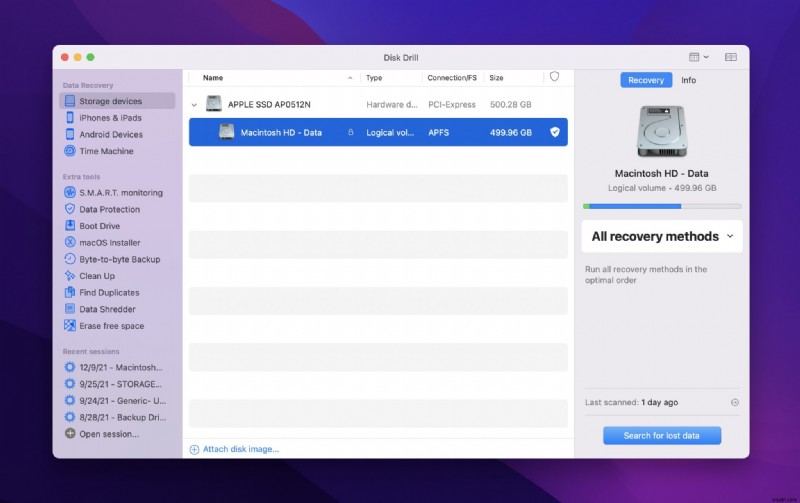Load the 12/9/21 Macintosh recent session
The height and width of the screenshot is (503, 800).
[120, 367]
